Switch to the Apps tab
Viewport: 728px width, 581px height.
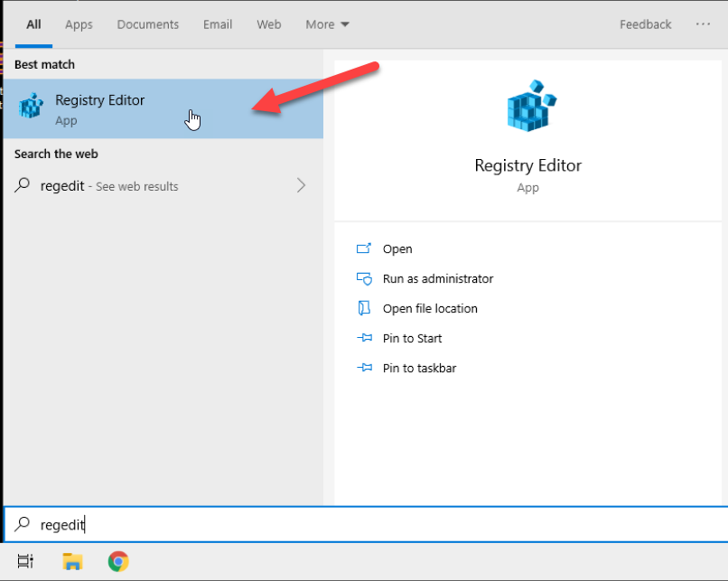[79, 24]
